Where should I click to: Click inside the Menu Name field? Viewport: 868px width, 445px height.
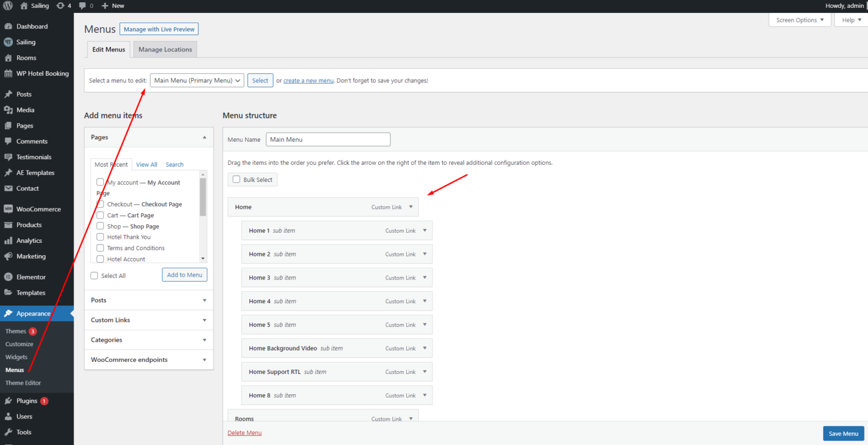pyautogui.click(x=328, y=139)
